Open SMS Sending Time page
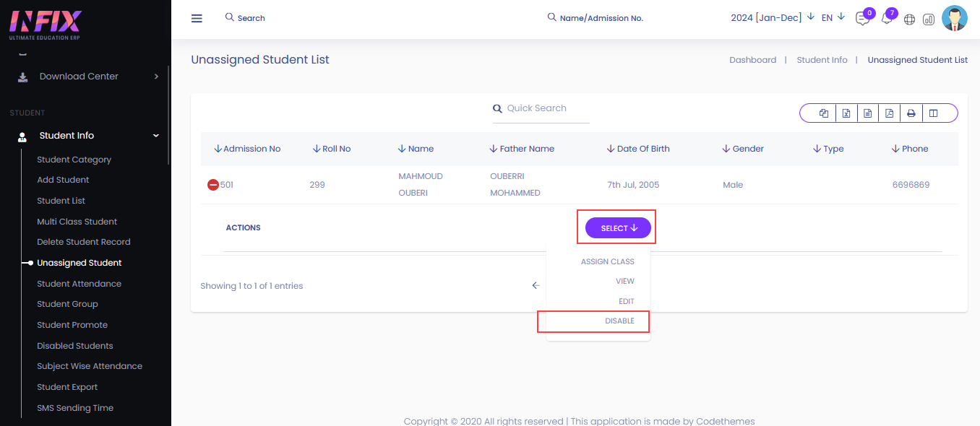Screen dimensions: 980x426 [x=75, y=408]
